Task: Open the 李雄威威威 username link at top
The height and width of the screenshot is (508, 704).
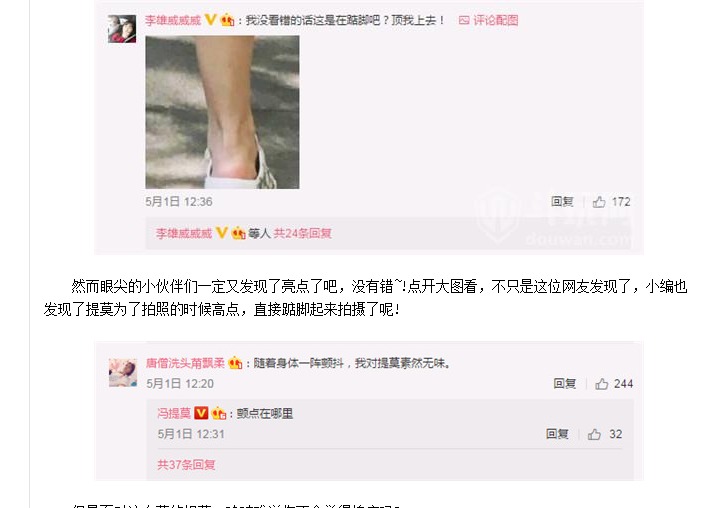Action: coord(173,20)
